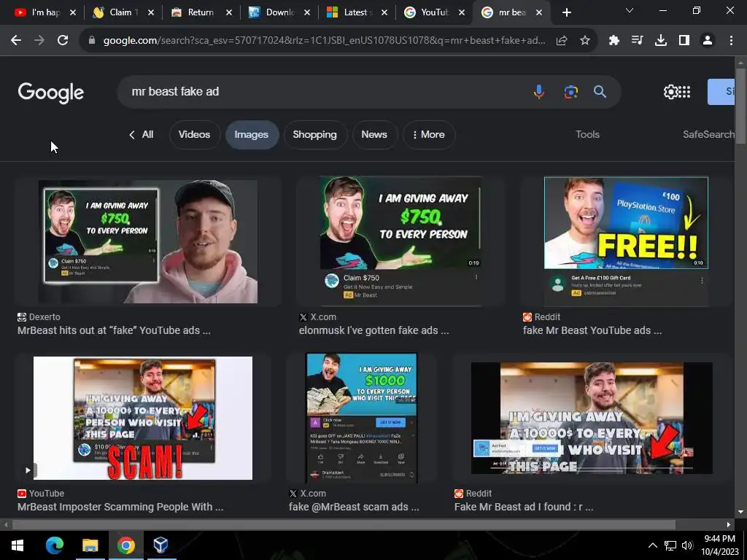
Task: Launch Microsoft Edge from taskbar
Action: point(54,545)
